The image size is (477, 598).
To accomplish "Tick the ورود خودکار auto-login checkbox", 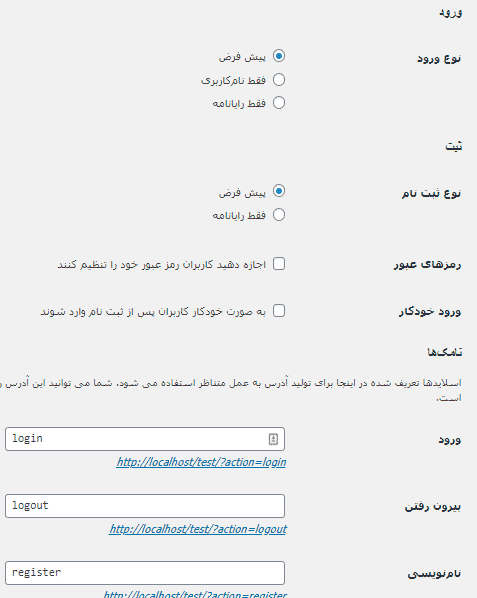I will 279,311.
